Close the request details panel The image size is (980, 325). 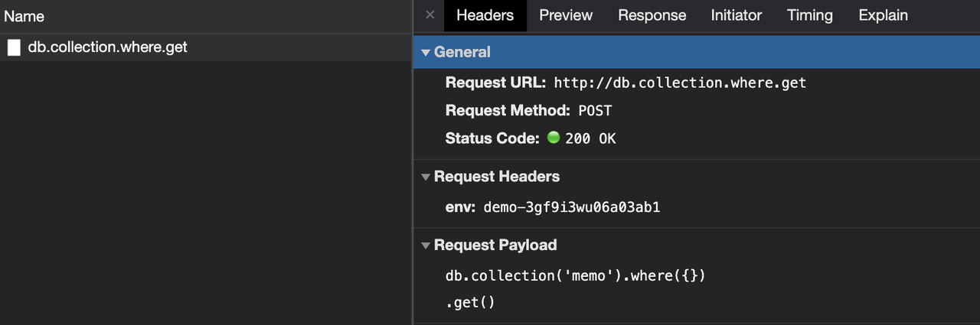[430, 15]
